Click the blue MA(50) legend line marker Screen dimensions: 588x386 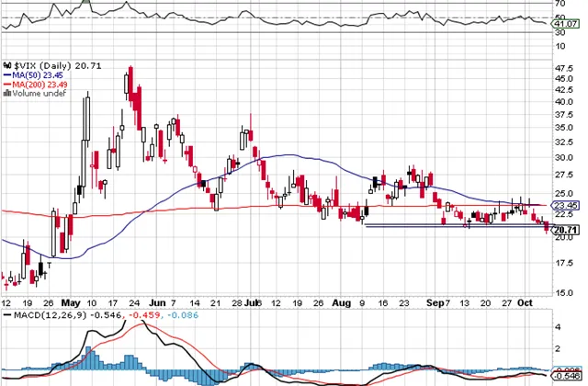tap(6, 74)
